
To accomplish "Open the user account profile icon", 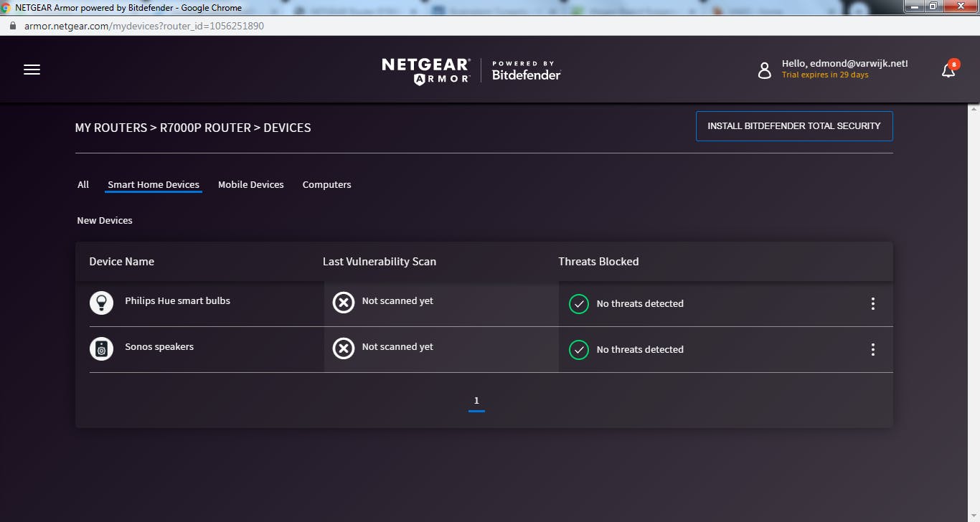I will pyautogui.click(x=765, y=70).
